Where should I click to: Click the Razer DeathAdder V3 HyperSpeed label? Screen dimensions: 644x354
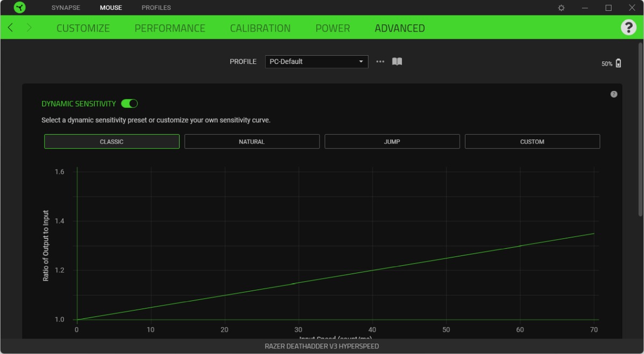(322, 346)
